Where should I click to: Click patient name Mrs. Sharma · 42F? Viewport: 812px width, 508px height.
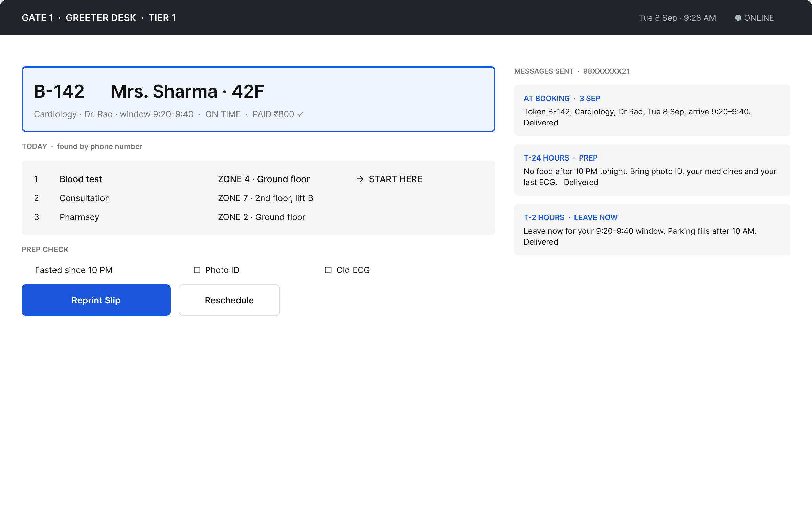click(187, 91)
